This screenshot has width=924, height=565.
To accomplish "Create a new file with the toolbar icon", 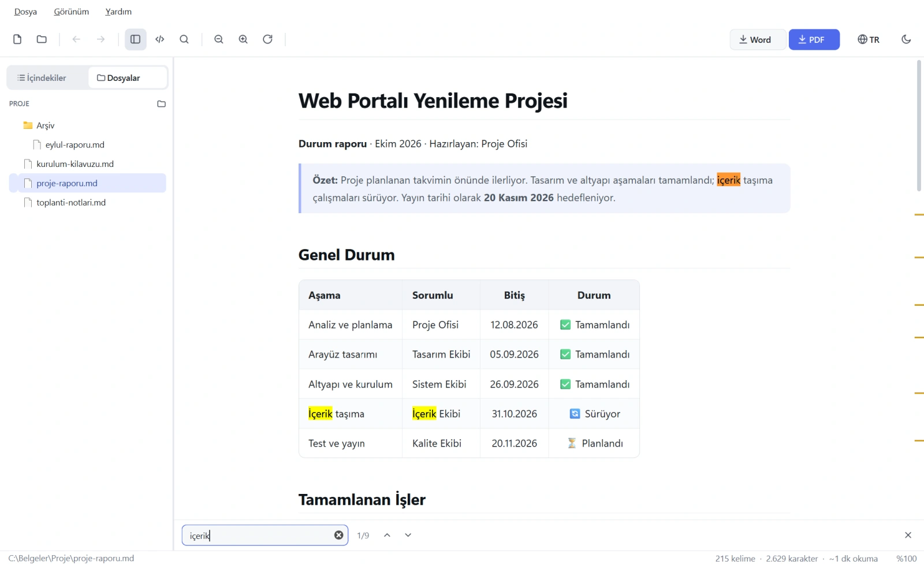I will [17, 39].
